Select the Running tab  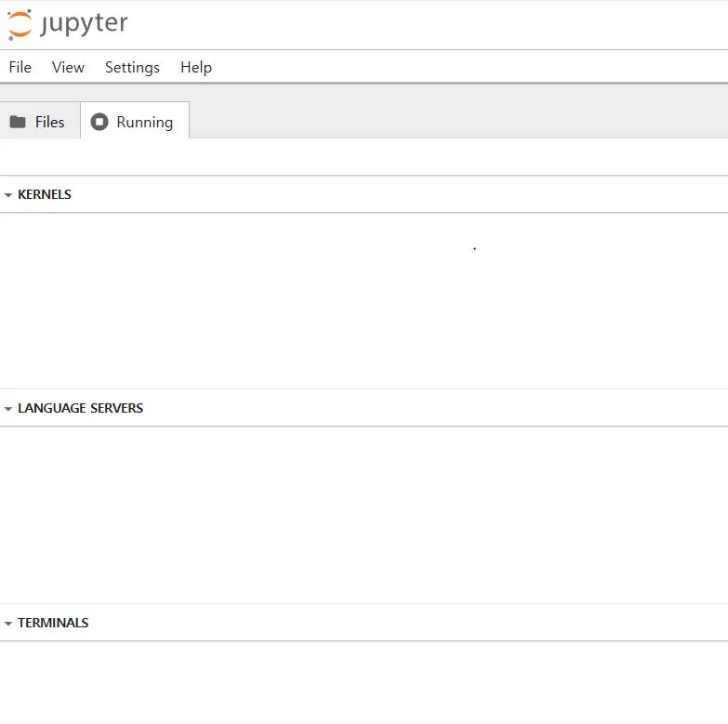coord(135,122)
